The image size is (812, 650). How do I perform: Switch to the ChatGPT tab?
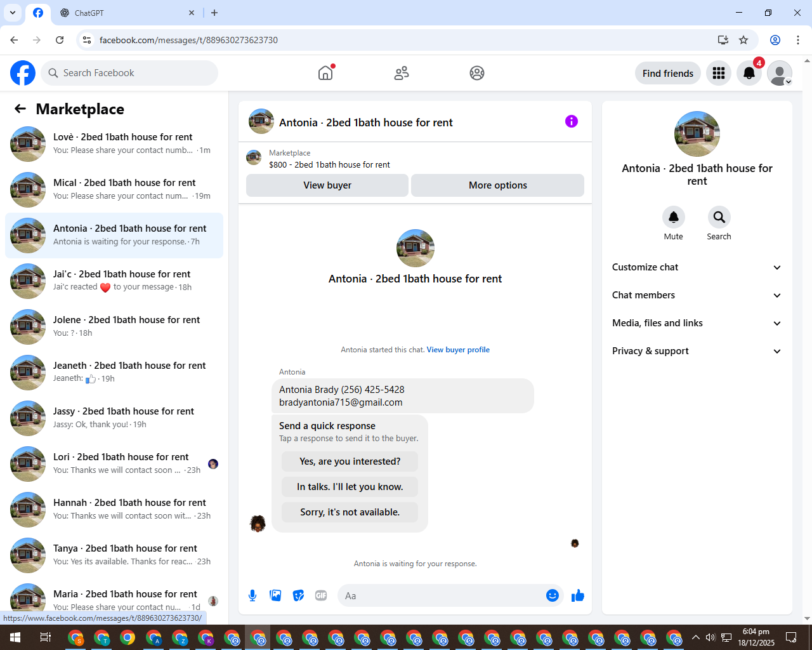(x=127, y=13)
